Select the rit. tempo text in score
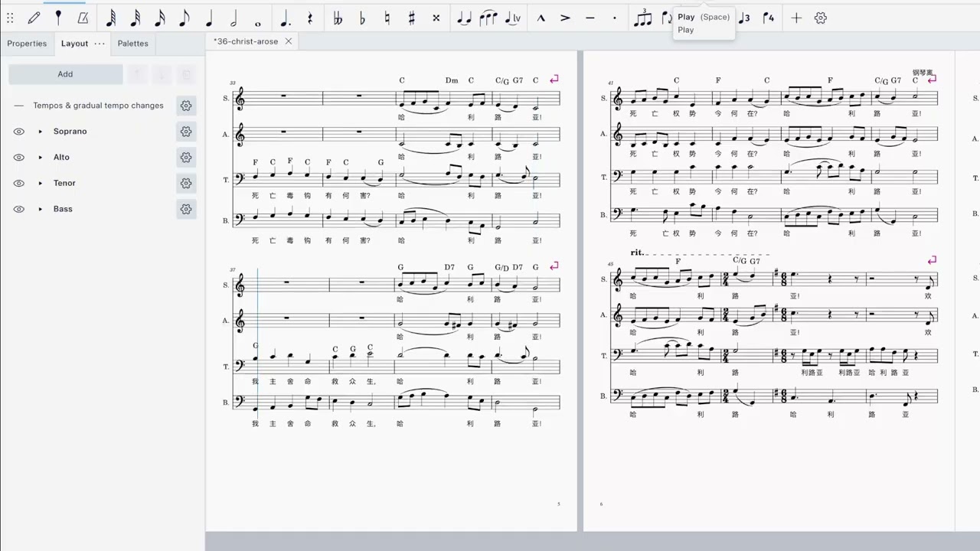 tap(637, 253)
